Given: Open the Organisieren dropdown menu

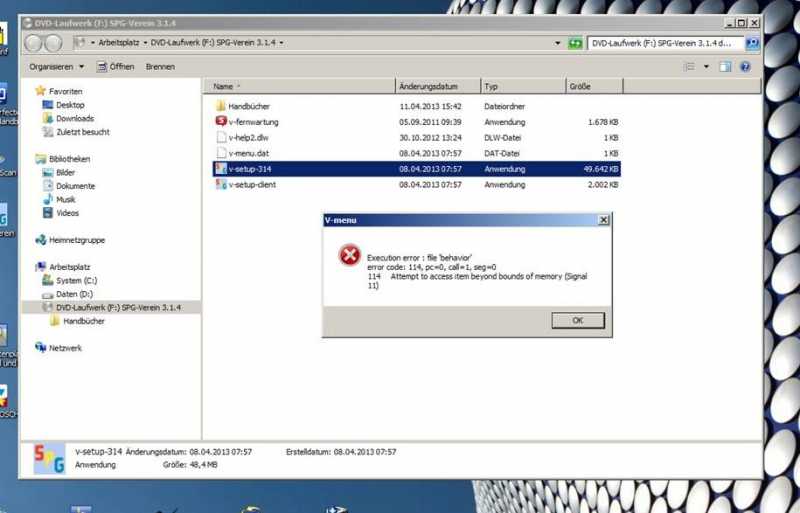Looking at the screenshot, I should coord(56,67).
